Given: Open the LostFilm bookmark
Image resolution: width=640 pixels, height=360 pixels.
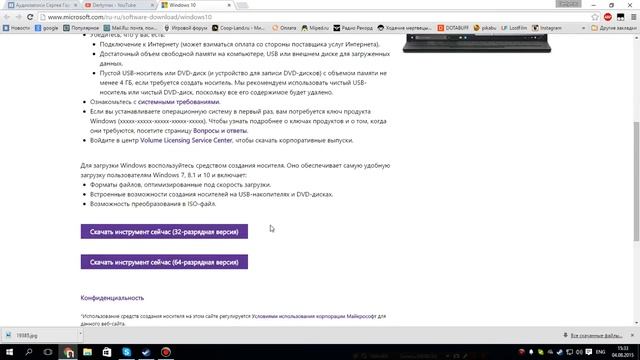Looking at the screenshot, I should pyautogui.click(x=514, y=28).
